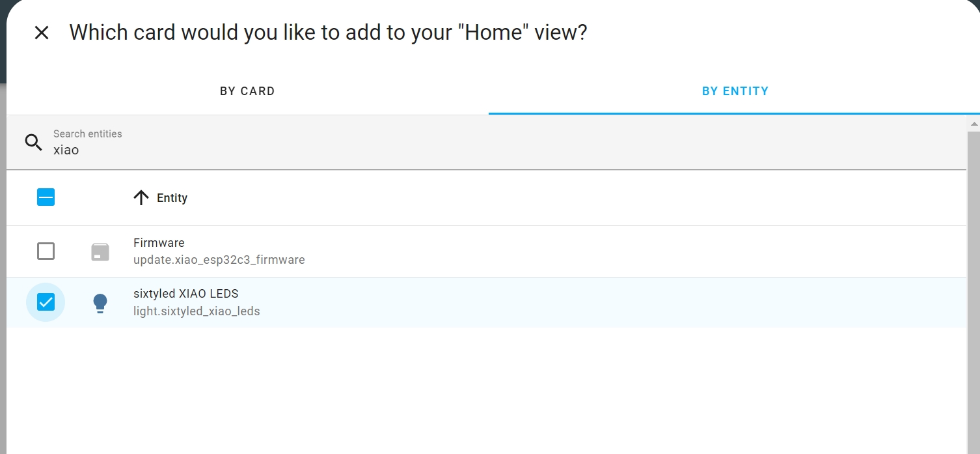
Task: Click update.xiao_esp32c3_firmware entity ID text
Action: pyautogui.click(x=219, y=260)
